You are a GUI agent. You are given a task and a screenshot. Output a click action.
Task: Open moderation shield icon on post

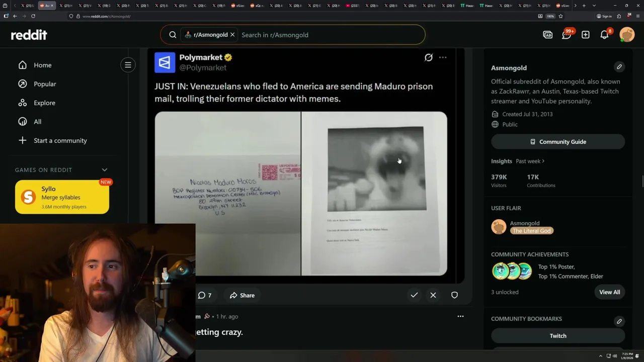[454, 295]
